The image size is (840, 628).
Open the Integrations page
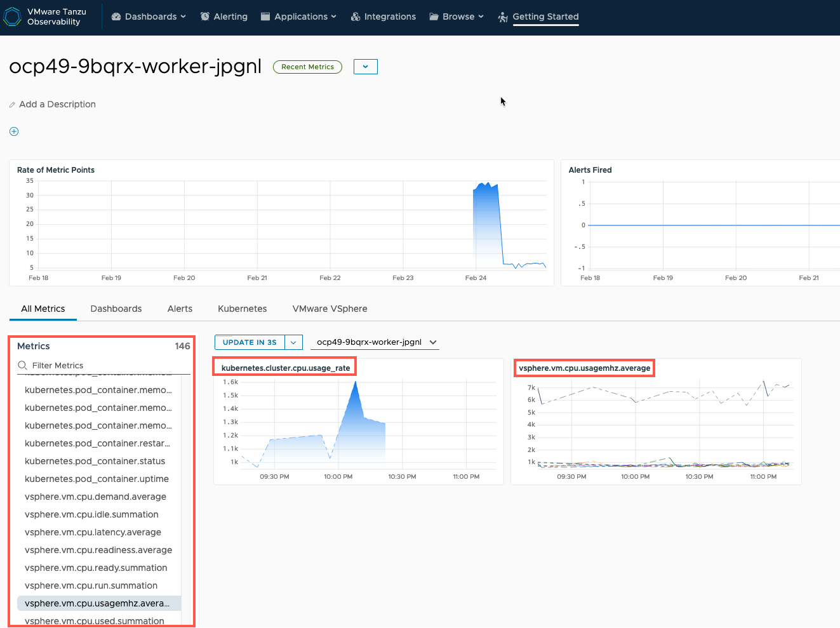[383, 17]
